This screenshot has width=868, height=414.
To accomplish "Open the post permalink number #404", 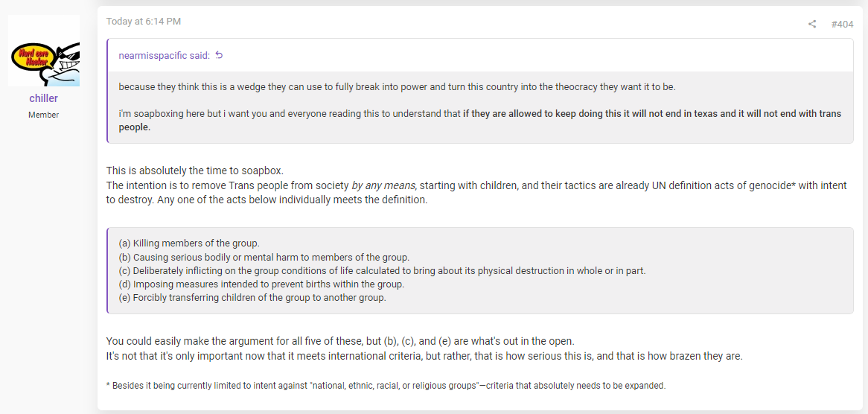I will [842, 24].
